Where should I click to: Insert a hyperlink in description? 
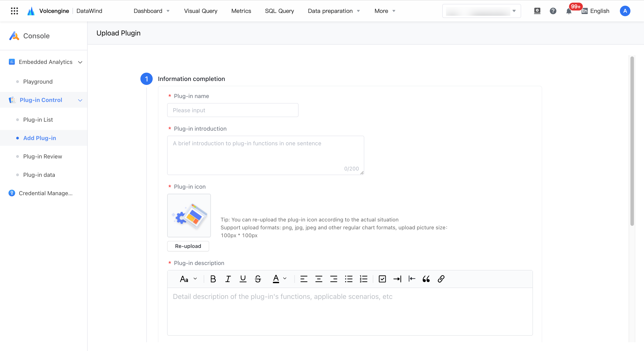[441, 279]
